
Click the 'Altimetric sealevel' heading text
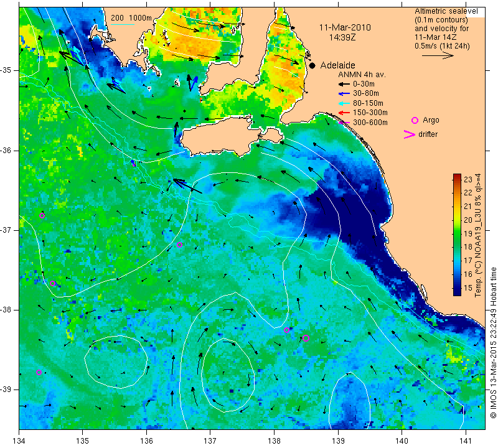click(x=446, y=11)
